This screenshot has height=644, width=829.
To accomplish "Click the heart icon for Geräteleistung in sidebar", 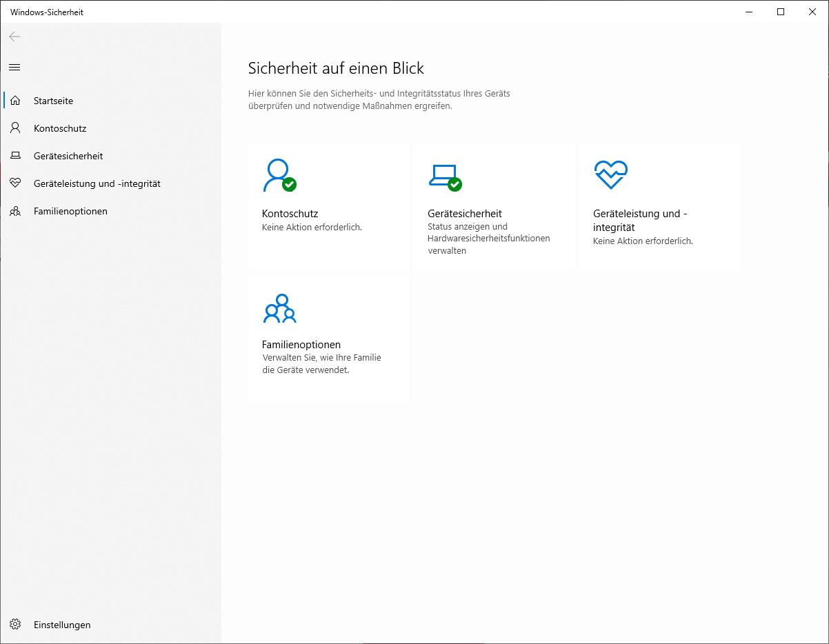I will [15, 183].
